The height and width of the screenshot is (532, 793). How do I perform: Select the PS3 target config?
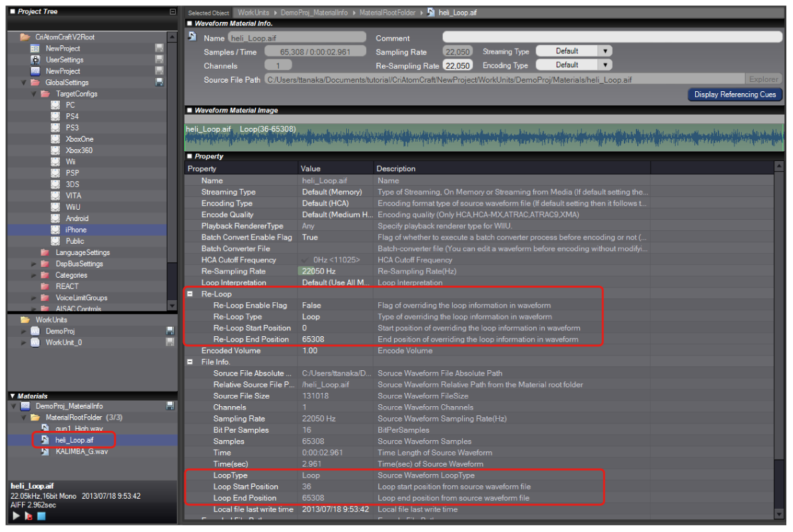pyautogui.click(x=72, y=127)
